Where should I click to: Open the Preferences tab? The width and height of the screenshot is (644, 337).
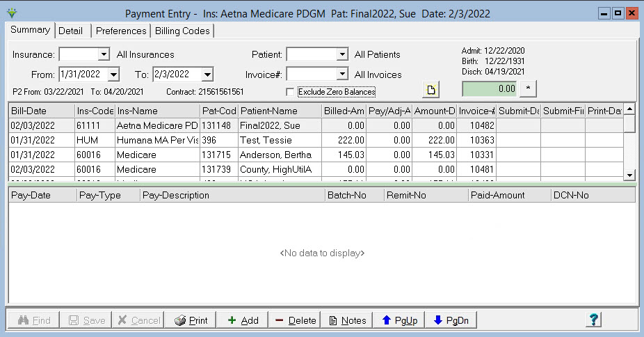(121, 31)
